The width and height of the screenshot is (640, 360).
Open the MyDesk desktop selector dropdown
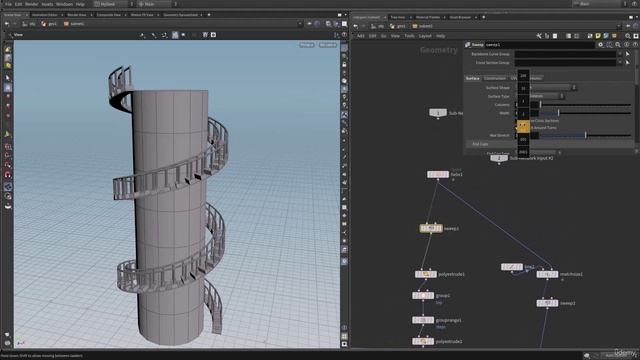tap(114, 4)
